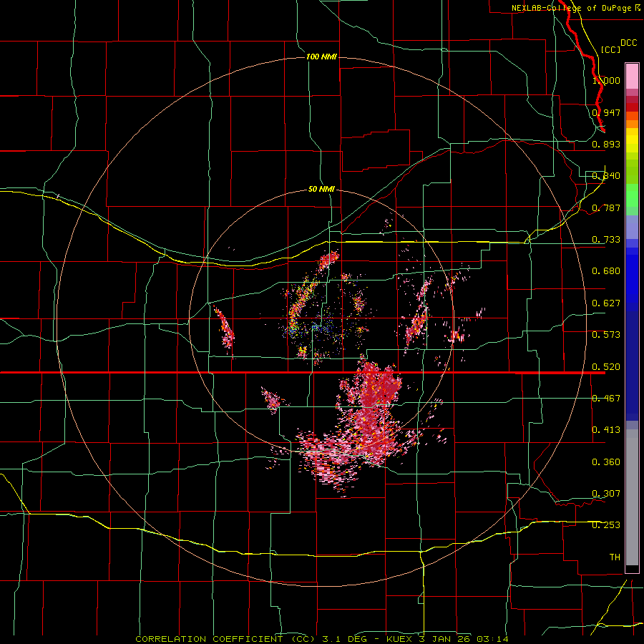Click the [CC] legend unit label

(x=610, y=49)
